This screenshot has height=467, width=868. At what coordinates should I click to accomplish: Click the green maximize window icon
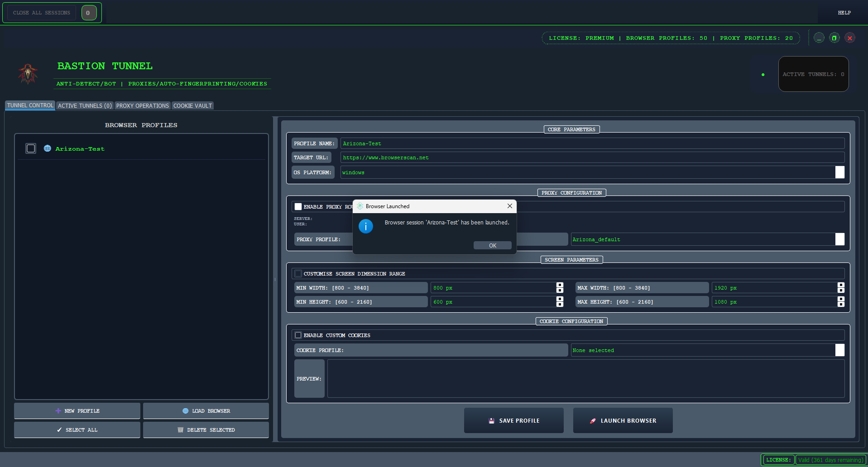(x=834, y=38)
